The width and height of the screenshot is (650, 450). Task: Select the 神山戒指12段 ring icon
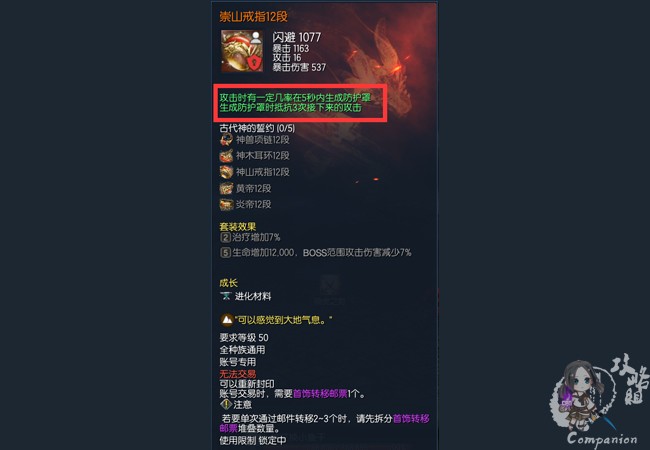pos(226,172)
